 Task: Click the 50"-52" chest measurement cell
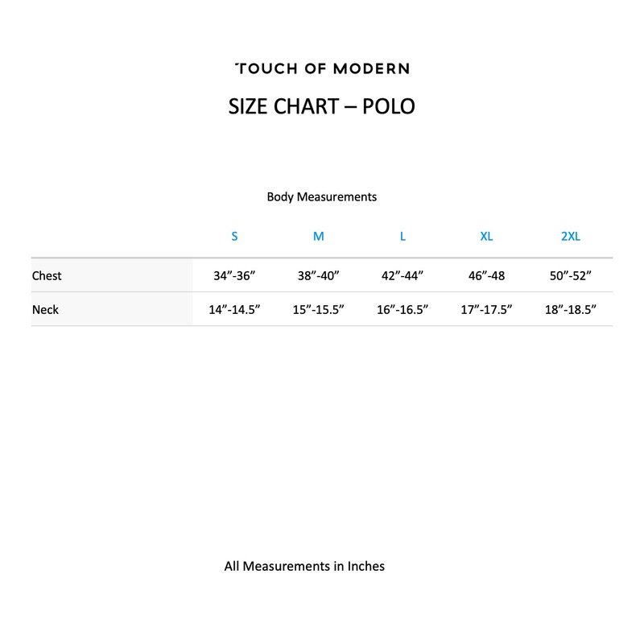[570, 275]
